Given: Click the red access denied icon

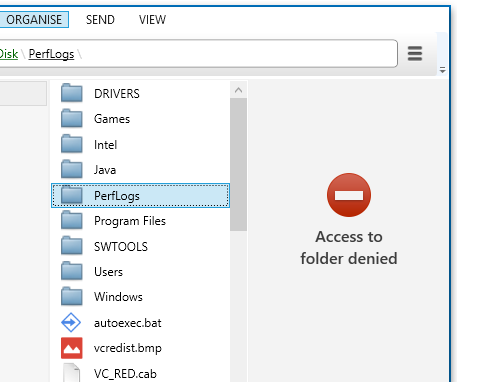Looking at the screenshot, I should (349, 195).
